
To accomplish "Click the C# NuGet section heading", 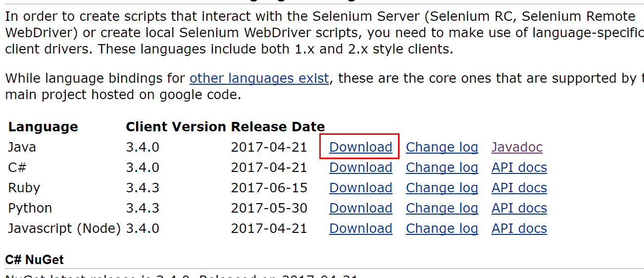I will (x=34, y=260).
